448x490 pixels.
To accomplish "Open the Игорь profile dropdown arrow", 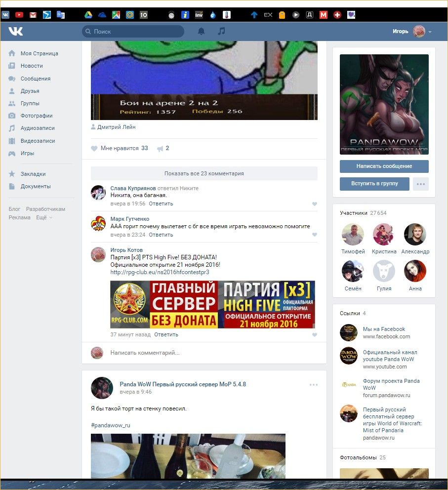I will pos(430,32).
